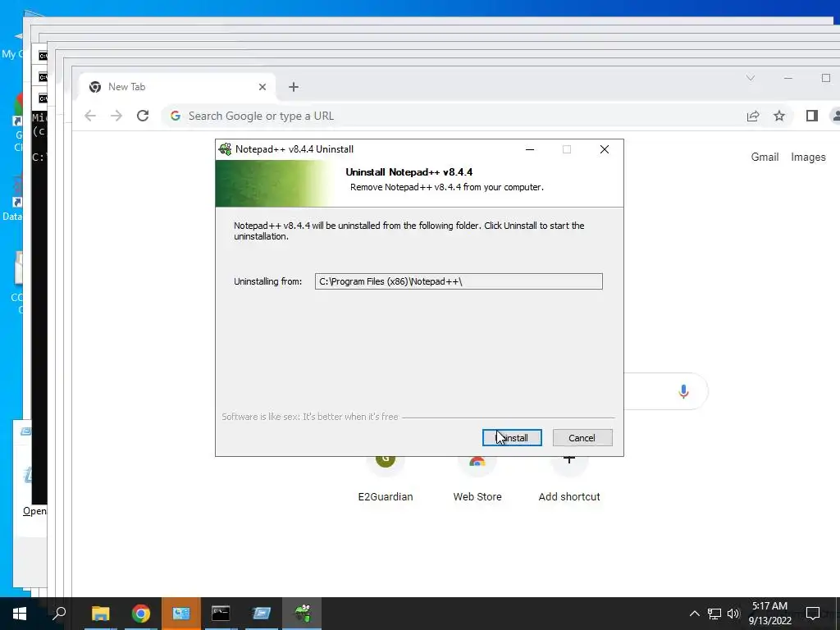Maximize the Chrome window
Screen dimensions: 840x630
[826, 78]
